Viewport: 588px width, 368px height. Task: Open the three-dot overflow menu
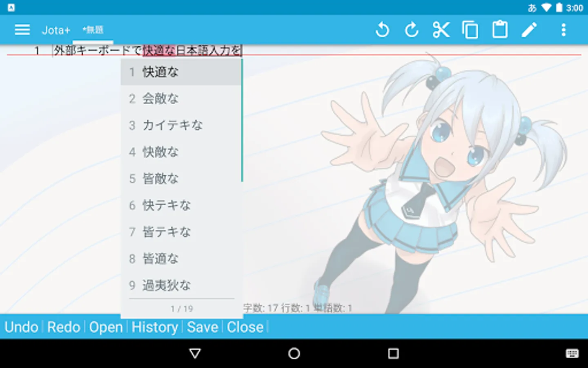563,30
